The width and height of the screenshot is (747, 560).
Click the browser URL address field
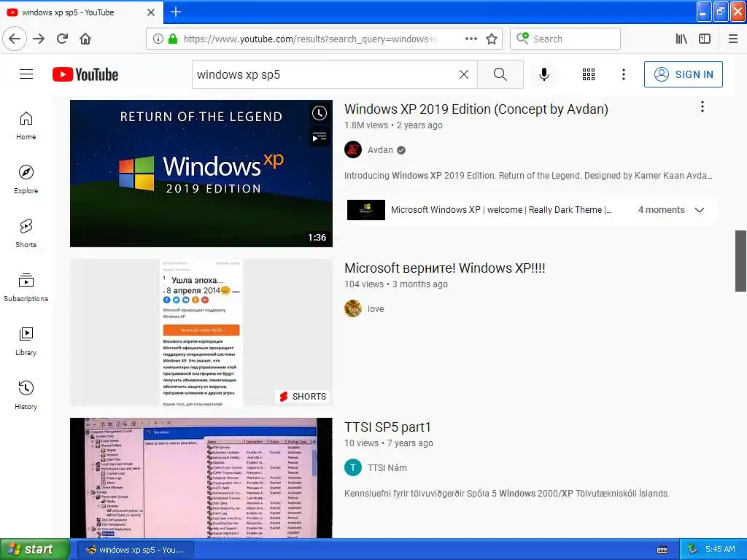click(309, 39)
